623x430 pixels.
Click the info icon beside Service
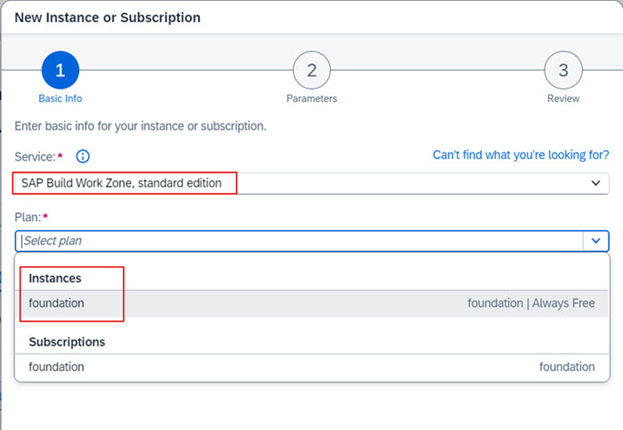(x=83, y=156)
